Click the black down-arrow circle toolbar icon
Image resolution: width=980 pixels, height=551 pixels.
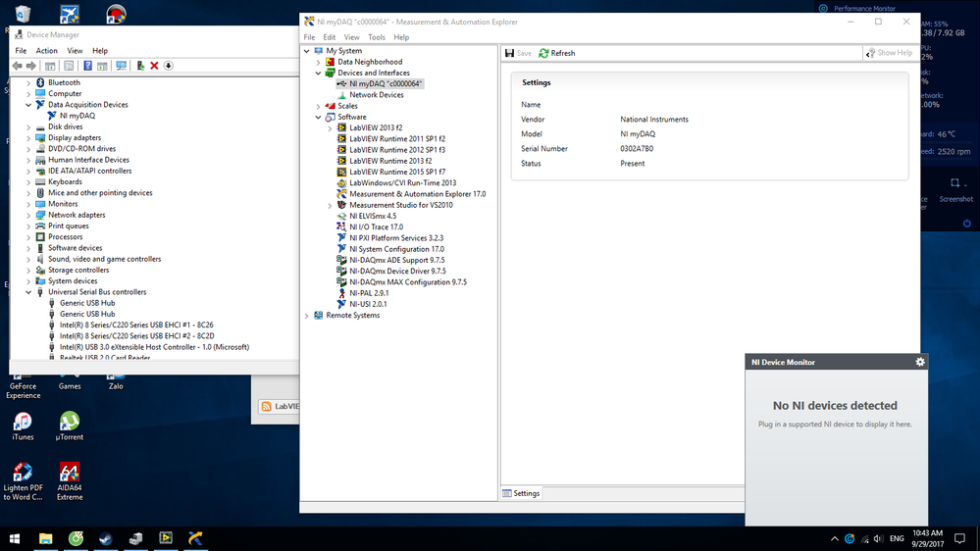point(168,66)
